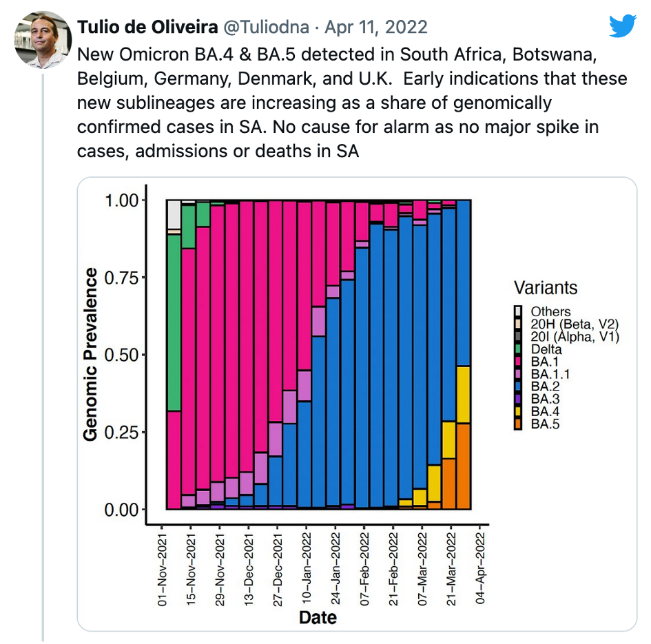The width and height of the screenshot is (651, 644).
Task: Pick the light purple BA.1.1 legend swatch
Action: pyautogui.click(x=519, y=374)
